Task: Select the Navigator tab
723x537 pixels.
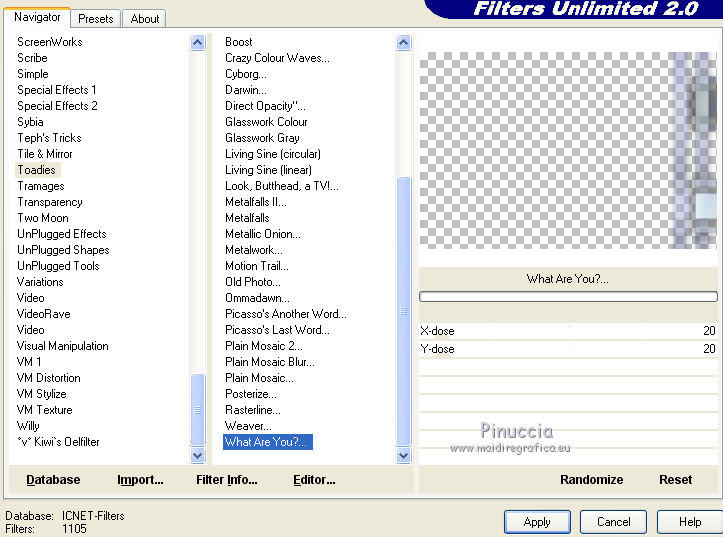Action: click(37, 18)
